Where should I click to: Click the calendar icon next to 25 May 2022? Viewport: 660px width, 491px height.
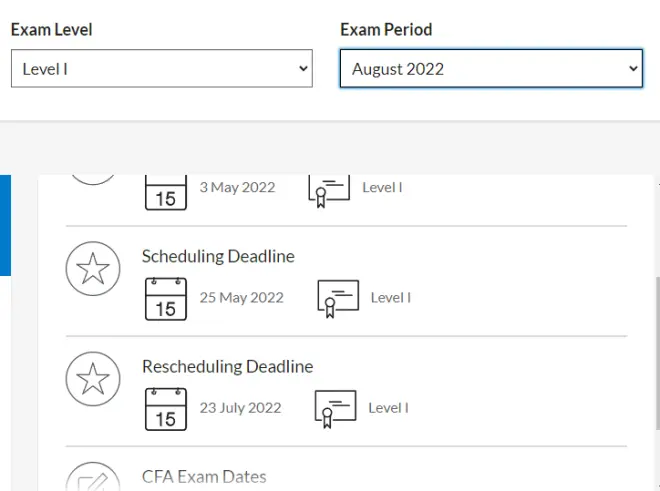pos(166,298)
